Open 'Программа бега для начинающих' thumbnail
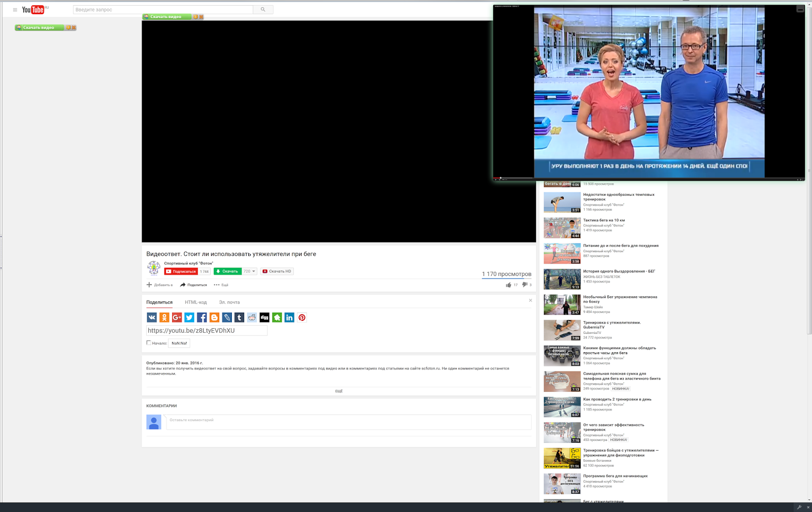812x512 pixels. click(562, 484)
